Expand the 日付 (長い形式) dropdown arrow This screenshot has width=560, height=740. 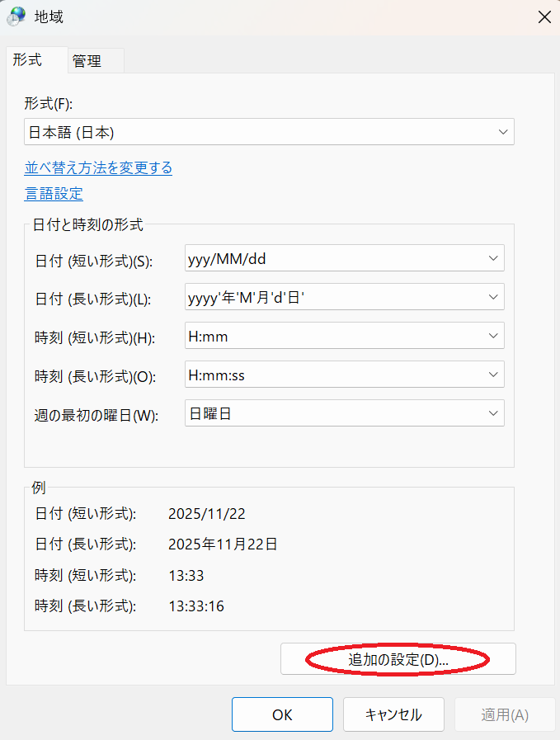coord(493,297)
